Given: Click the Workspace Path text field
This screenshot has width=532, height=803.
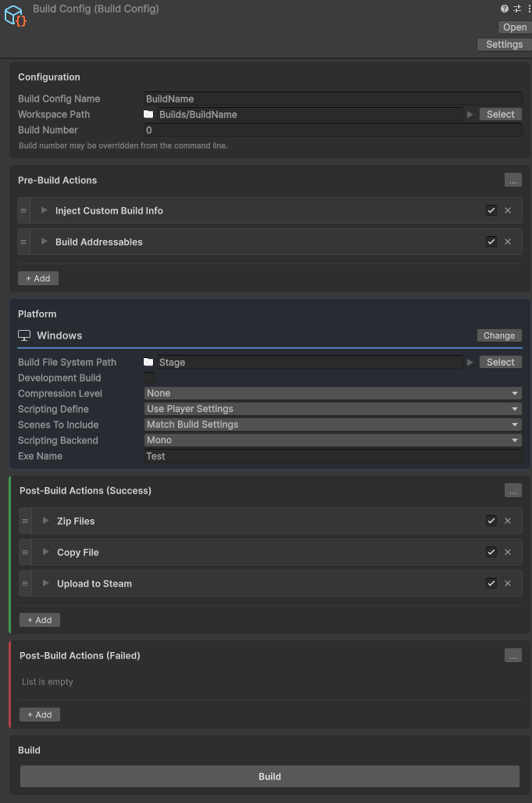Looking at the screenshot, I should coord(309,114).
